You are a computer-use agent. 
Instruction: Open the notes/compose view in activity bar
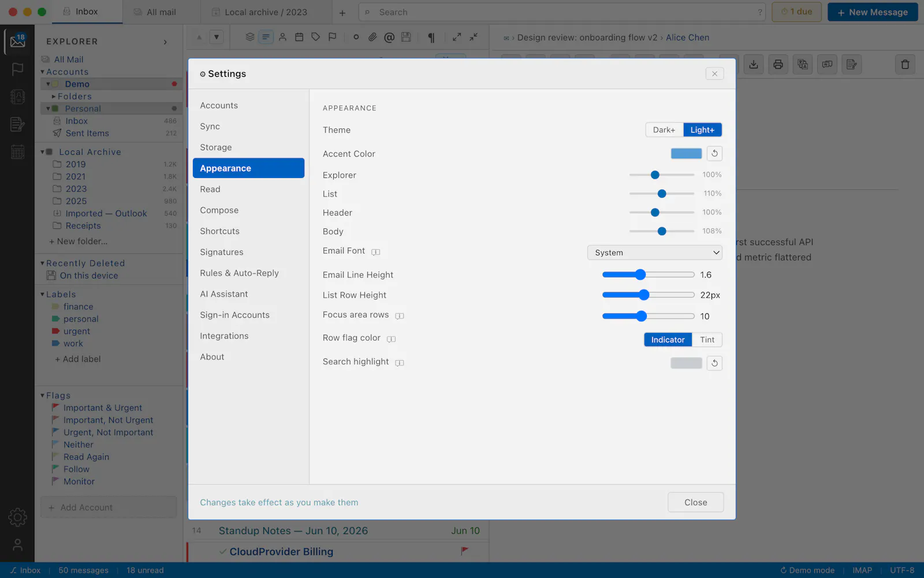pyautogui.click(x=17, y=124)
